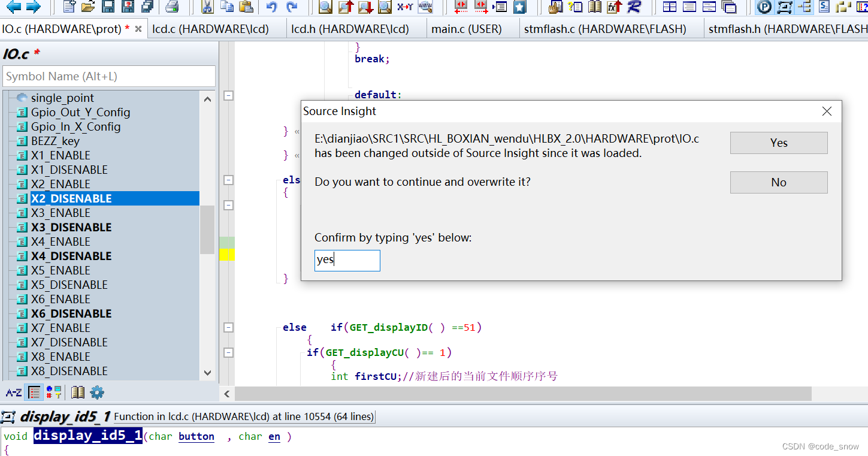Open the Lookup References R icon
This screenshot has height=456, width=868.
pos(634,7)
